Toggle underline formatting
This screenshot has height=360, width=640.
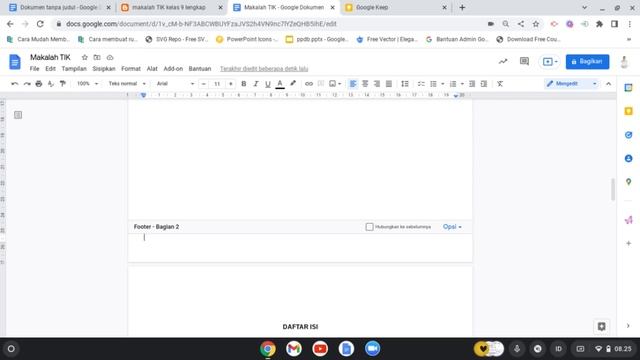[268, 84]
